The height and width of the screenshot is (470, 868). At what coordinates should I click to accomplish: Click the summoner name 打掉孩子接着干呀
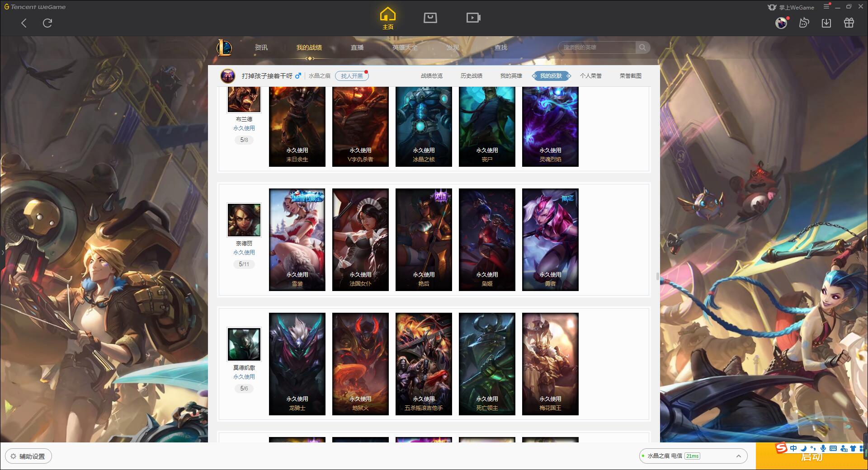pyautogui.click(x=267, y=76)
